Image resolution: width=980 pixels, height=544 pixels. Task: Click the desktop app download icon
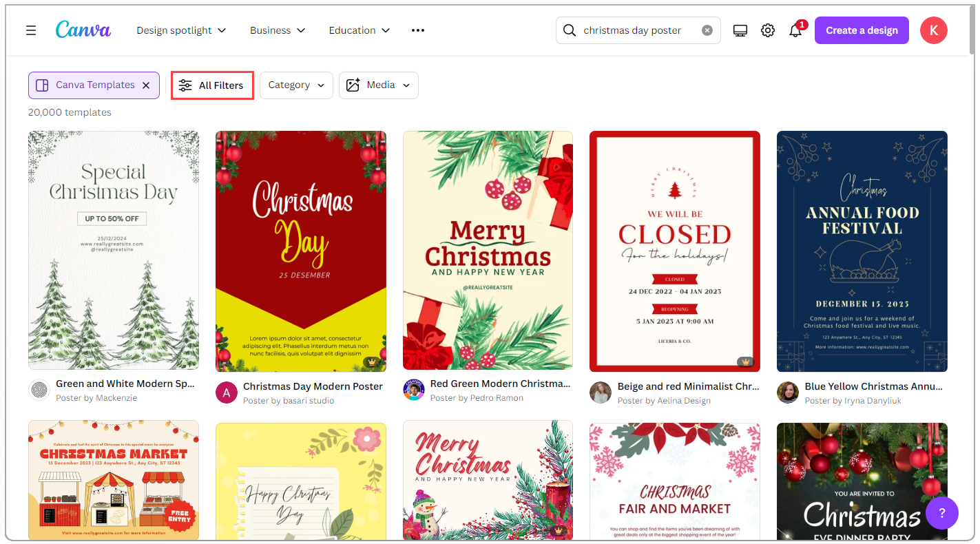pyautogui.click(x=740, y=30)
